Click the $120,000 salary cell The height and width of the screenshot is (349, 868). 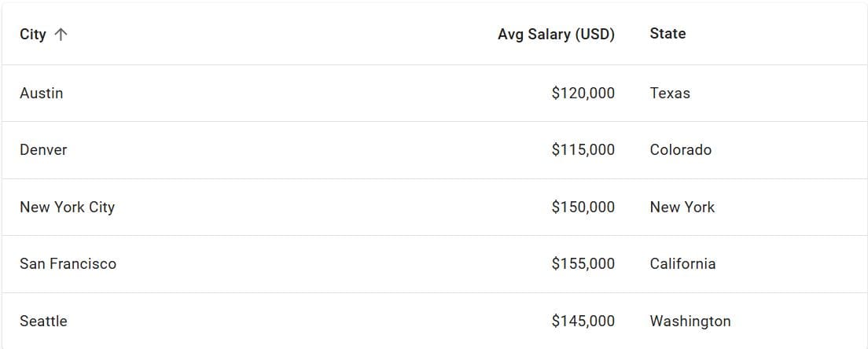pos(583,93)
